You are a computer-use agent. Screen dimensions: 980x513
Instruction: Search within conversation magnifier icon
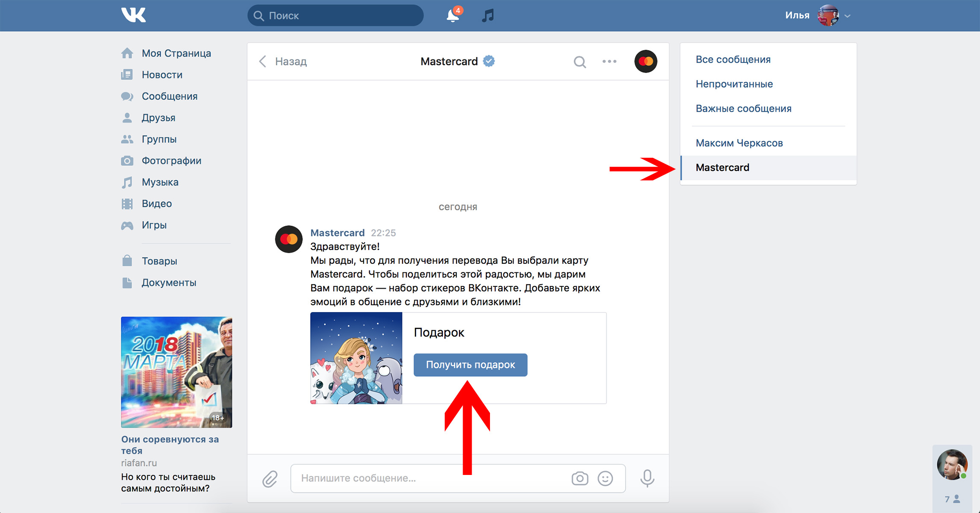580,62
